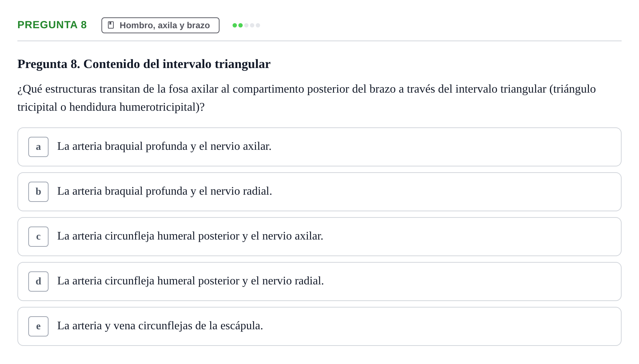Select answer letter box "e"

tap(38, 326)
